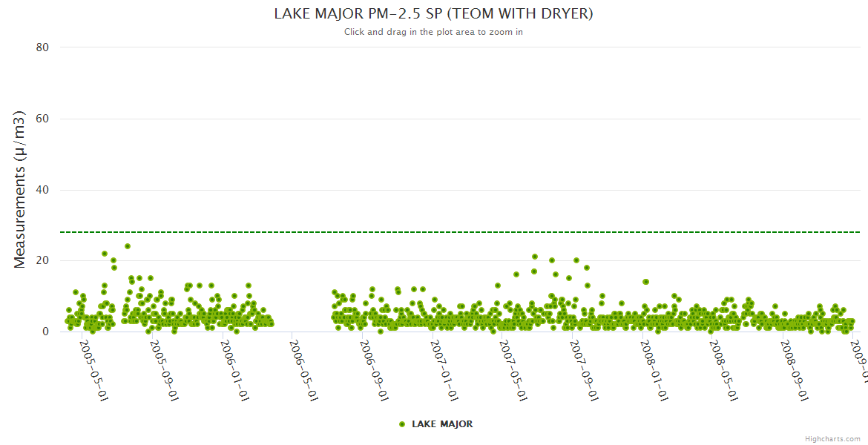Select the highest data point near 24

pos(128,246)
